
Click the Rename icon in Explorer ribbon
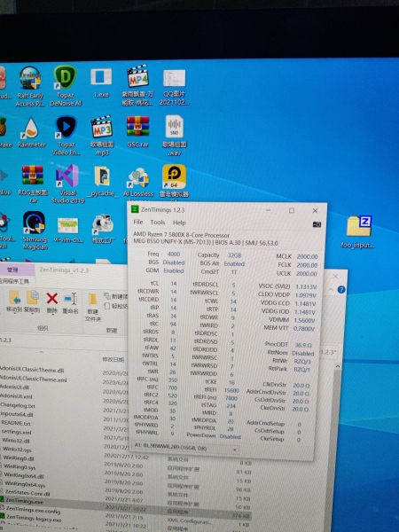click(71, 302)
